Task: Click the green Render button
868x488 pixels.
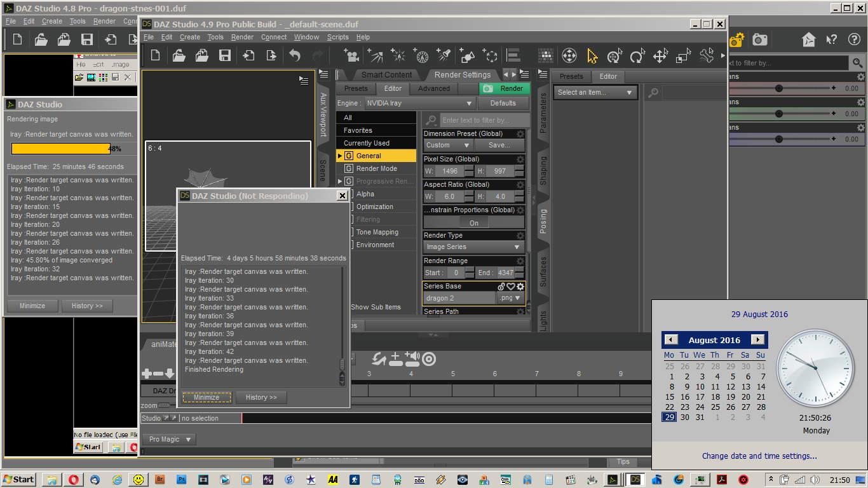Action: click(x=505, y=88)
